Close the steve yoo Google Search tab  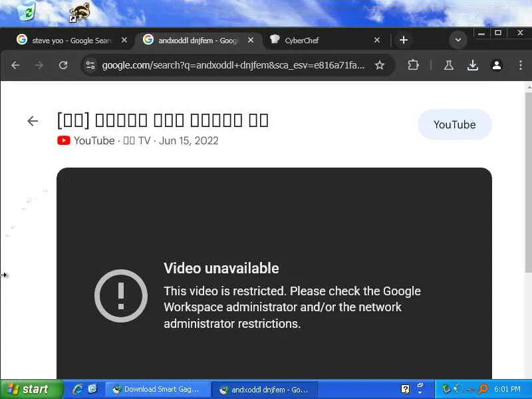pyautogui.click(x=124, y=40)
